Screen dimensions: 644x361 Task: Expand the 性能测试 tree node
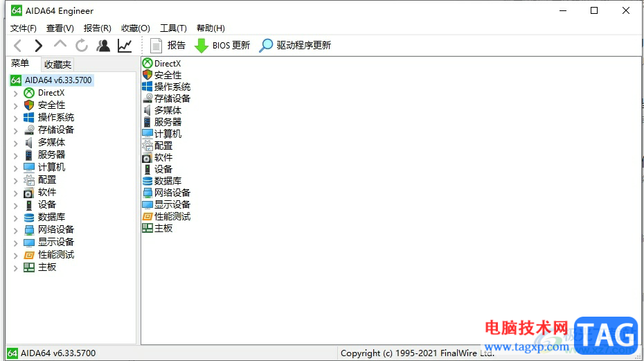coord(16,255)
